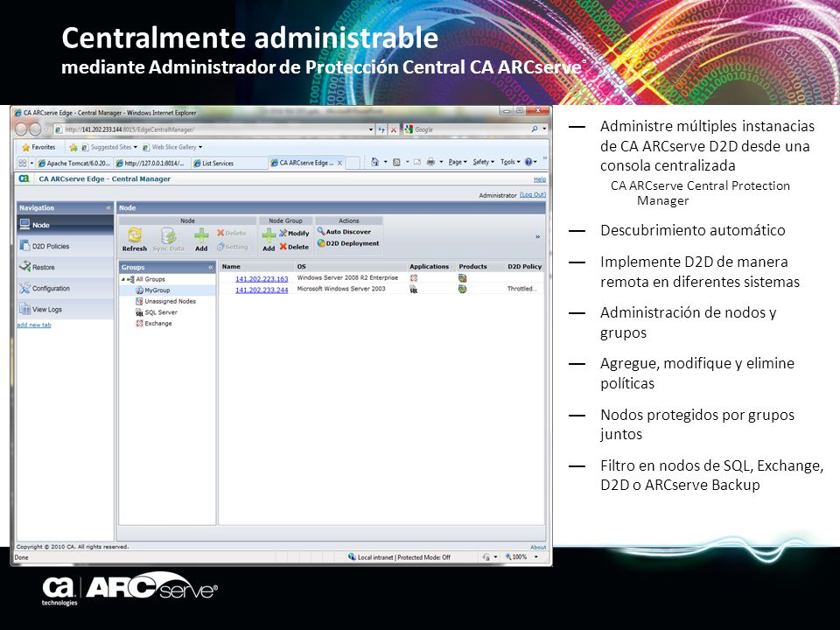Viewport: 840px width, 630px height.
Task: Click the search magnifier icon
Action: click(x=534, y=129)
